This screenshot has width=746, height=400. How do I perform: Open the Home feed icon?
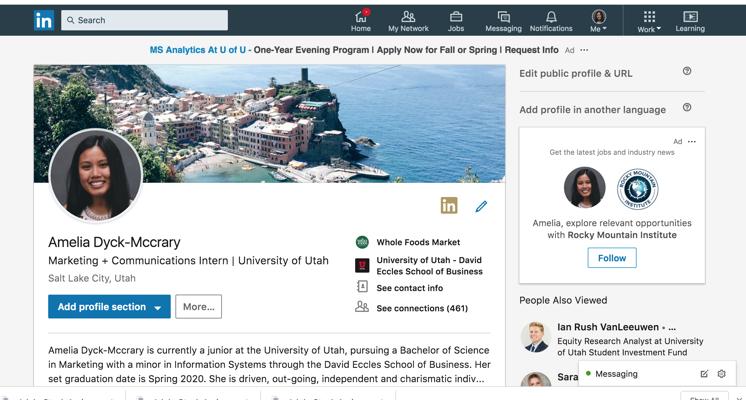[361, 19]
